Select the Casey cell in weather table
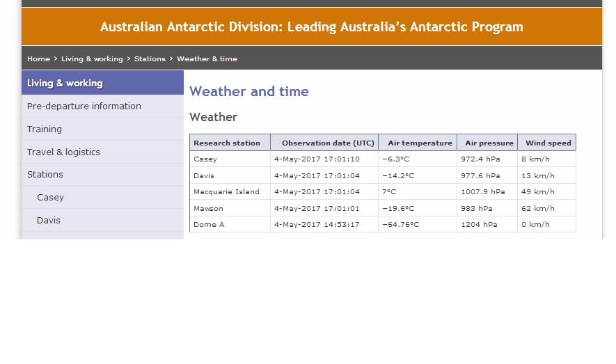Viewport: 616px width, 364px height. (230, 159)
